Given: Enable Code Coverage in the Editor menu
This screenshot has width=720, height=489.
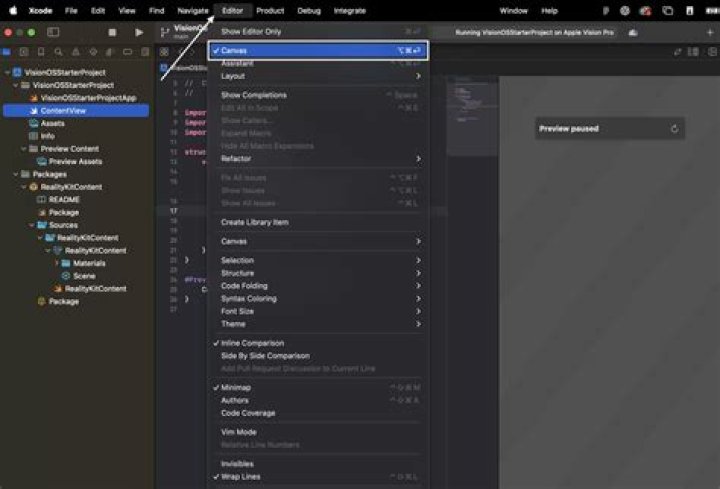Looking at the screenshot, I should pyautogui.click(x=318, y=413).
